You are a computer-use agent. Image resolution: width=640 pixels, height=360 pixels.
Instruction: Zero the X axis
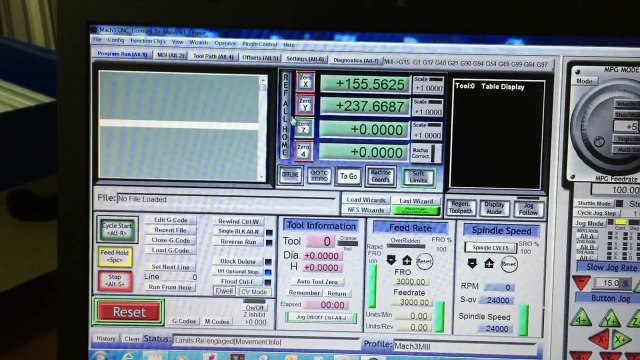coord(305,82)
